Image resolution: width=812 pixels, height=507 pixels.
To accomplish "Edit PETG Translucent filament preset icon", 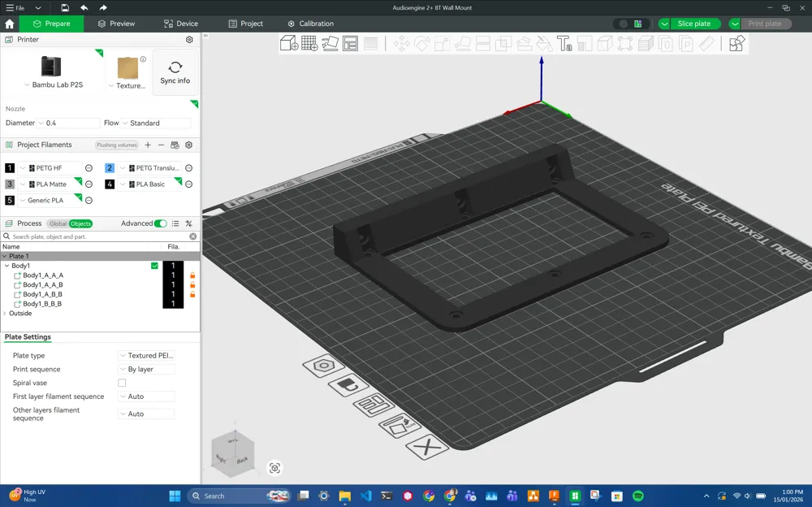I will (189, 168).
